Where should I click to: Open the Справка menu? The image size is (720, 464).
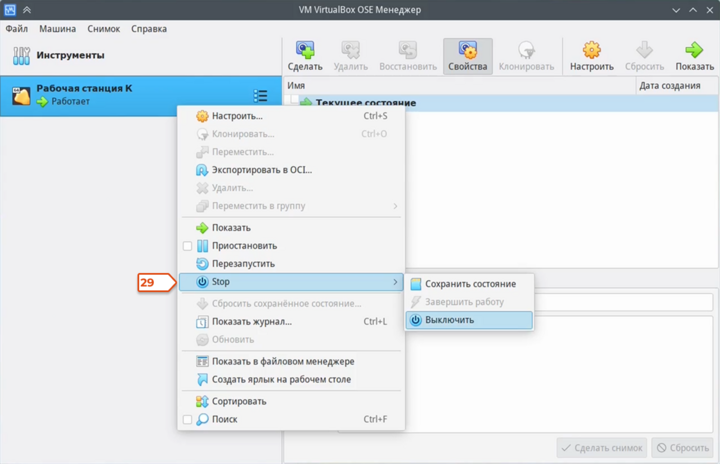[149, 29]
